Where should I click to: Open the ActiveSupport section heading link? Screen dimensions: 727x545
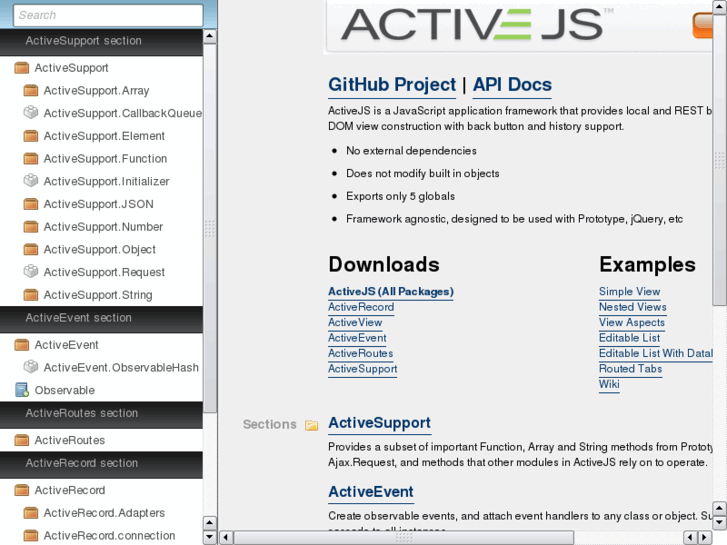click(x=379, y=423)
